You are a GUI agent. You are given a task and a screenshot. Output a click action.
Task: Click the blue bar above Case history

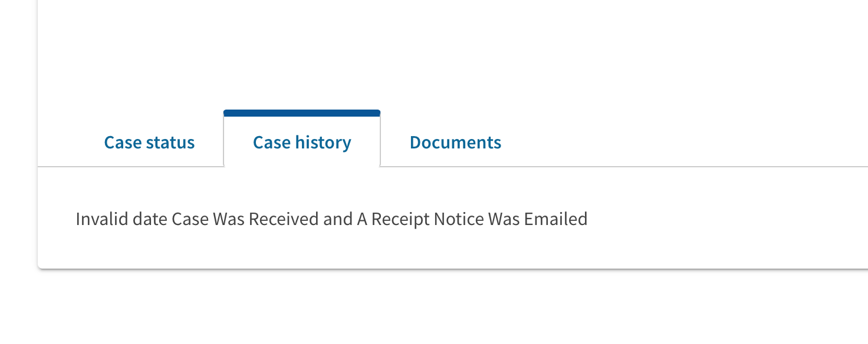302,113
